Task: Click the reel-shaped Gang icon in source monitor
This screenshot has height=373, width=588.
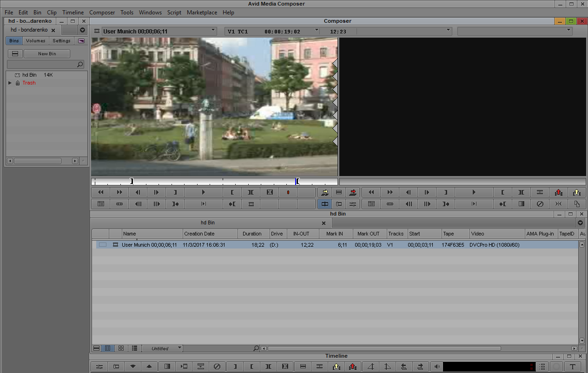Action: pos(119,204)
